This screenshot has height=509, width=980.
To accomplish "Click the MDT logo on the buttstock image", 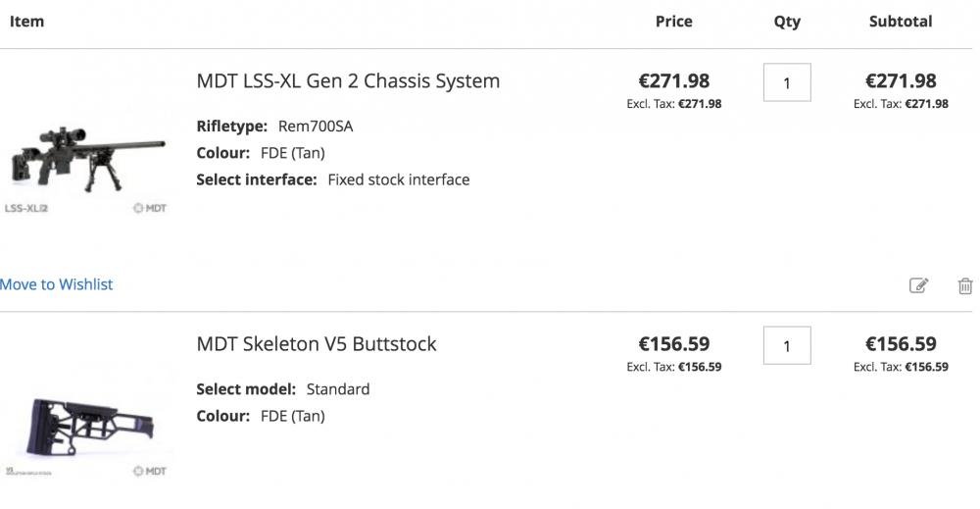I will tap(150, 471).
